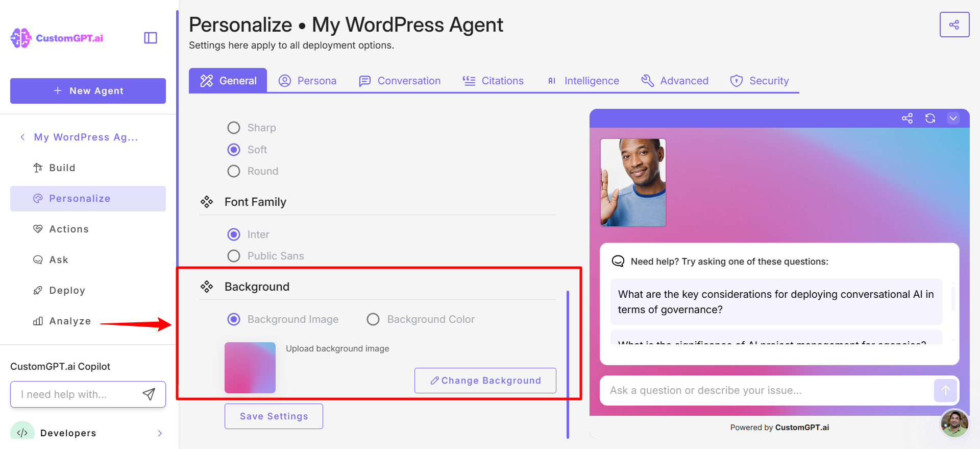Click the CustomGPT.ai powered-by link

click(802, 428)
